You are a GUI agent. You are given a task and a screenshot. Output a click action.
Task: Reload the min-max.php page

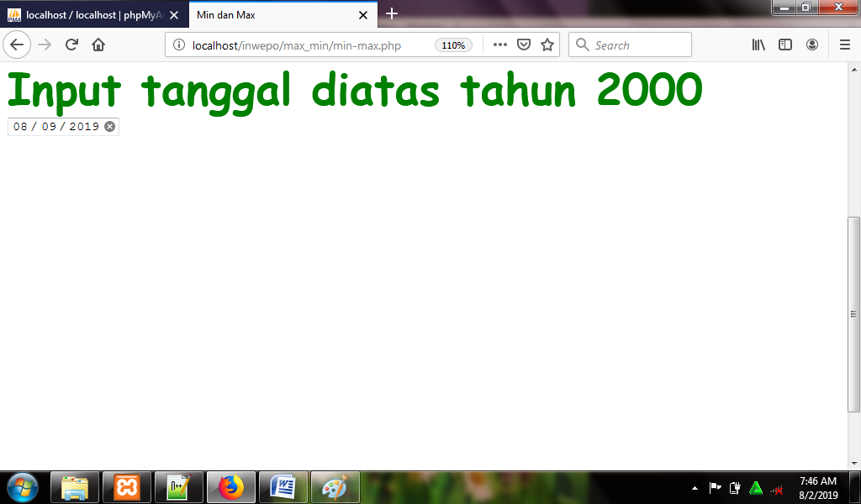point(70,45)
